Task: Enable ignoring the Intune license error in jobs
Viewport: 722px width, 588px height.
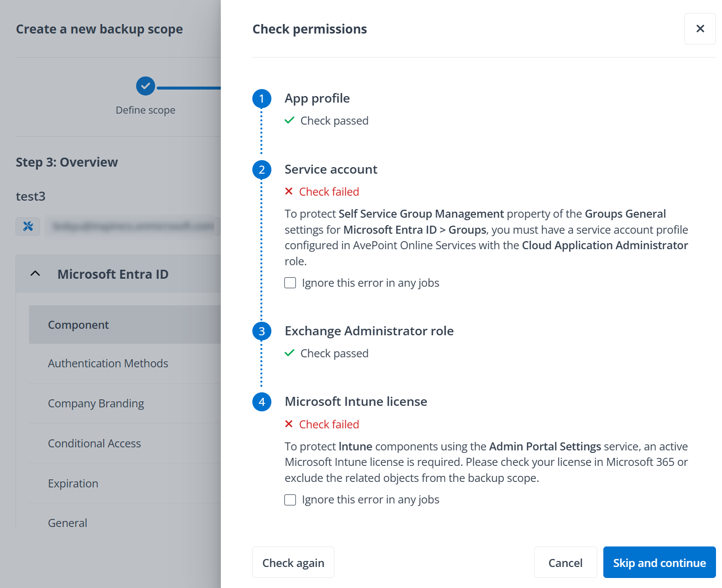Action: tap(290, 499)
